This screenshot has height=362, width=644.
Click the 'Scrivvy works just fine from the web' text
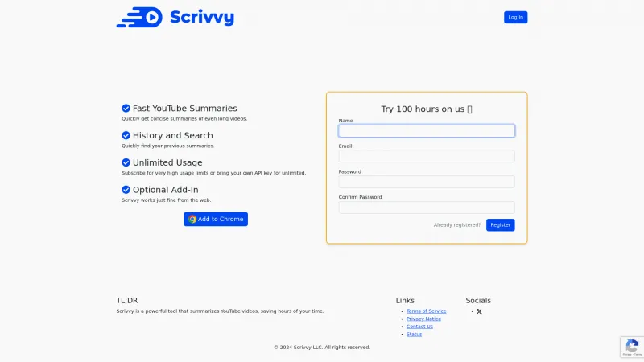[167, 200]
